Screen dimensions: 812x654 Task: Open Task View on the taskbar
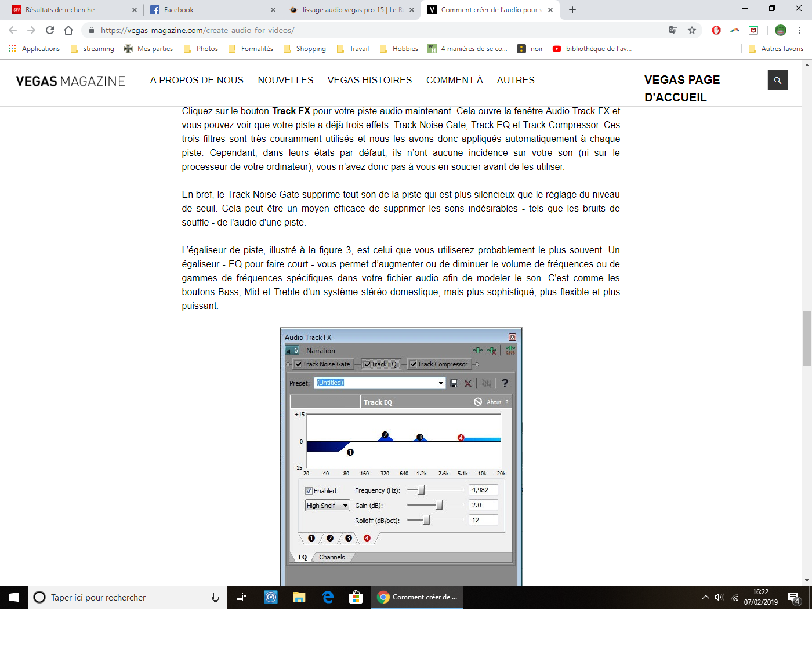[x=241, y=597]
